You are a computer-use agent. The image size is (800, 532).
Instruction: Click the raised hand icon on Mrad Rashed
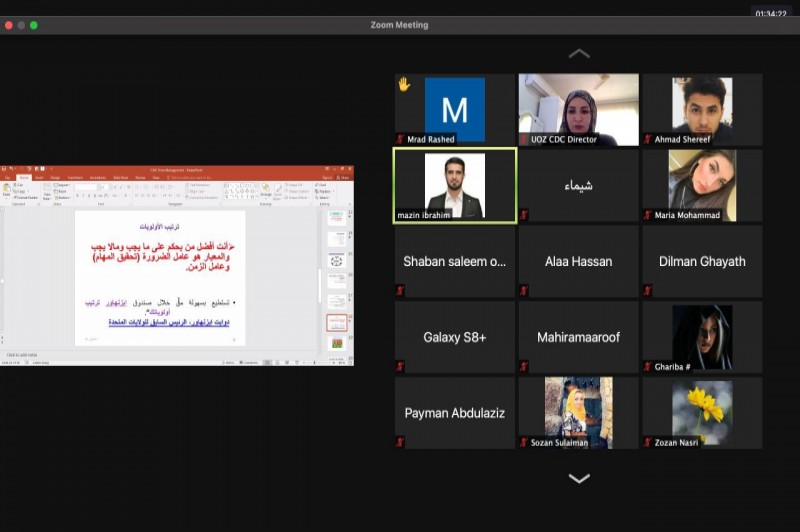(x=404, y=85)
